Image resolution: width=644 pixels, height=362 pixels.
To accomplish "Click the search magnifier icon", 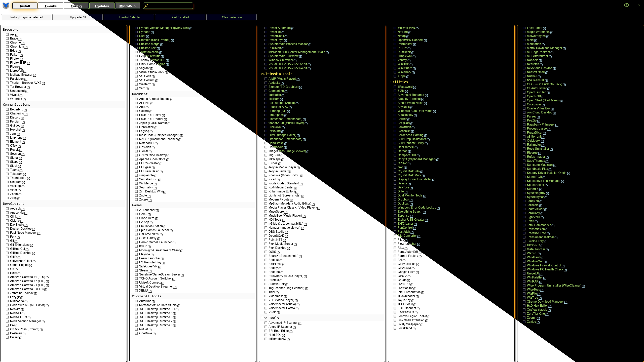I will [x=146, y=6].
